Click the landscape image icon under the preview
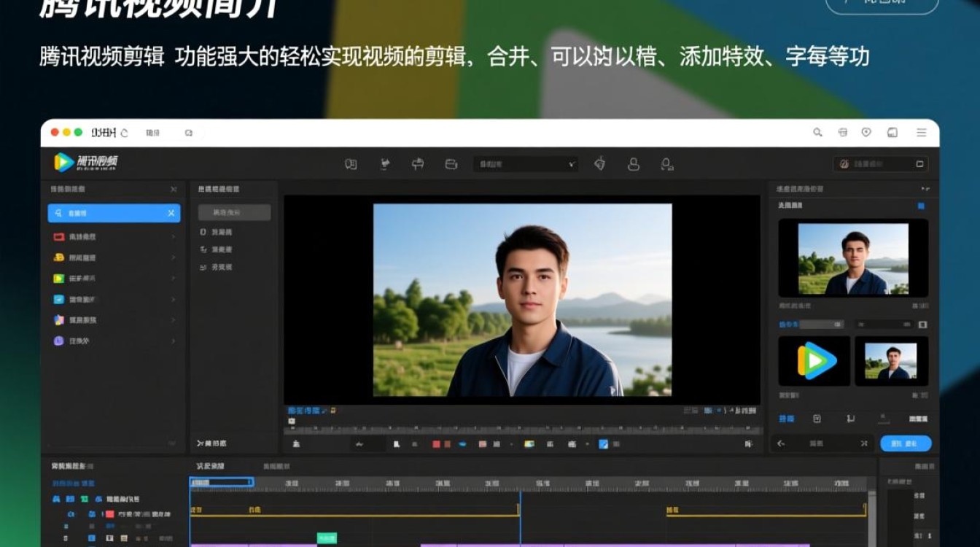This screenshot has width=980, height=547. pyautogui.click(x=529, y=443)
